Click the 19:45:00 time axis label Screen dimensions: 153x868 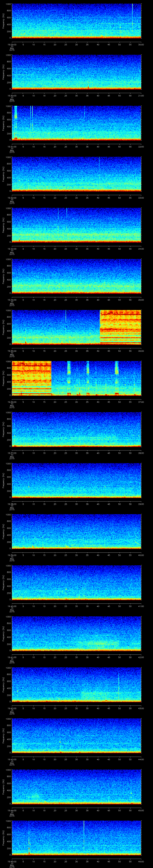pyautogui.click(x=12, y=861)
